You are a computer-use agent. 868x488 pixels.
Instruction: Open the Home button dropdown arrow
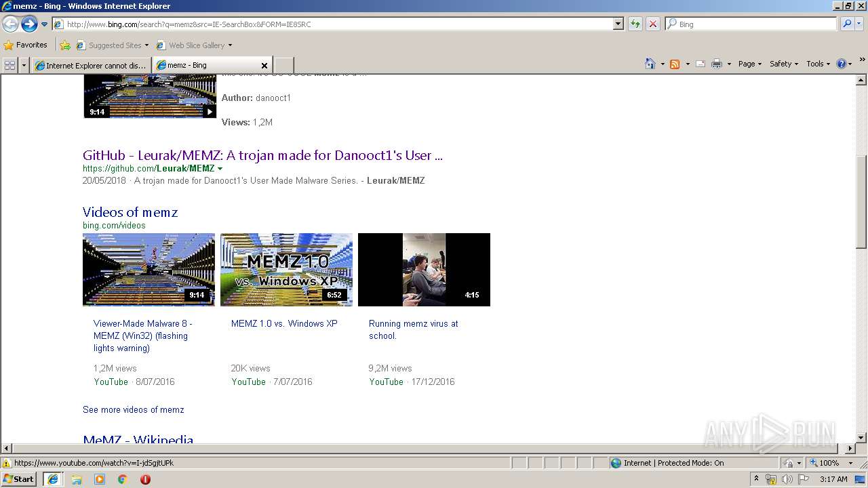pyautogui.click(x=662, y=64)
